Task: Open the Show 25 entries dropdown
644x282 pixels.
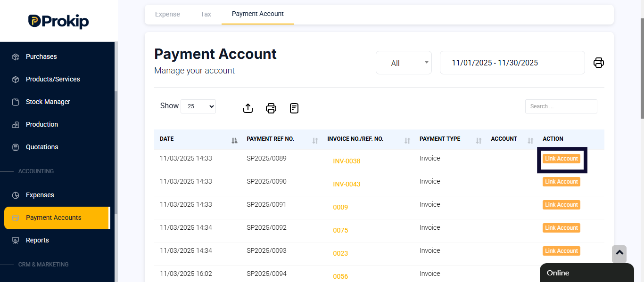Action: tap(198, 106)
